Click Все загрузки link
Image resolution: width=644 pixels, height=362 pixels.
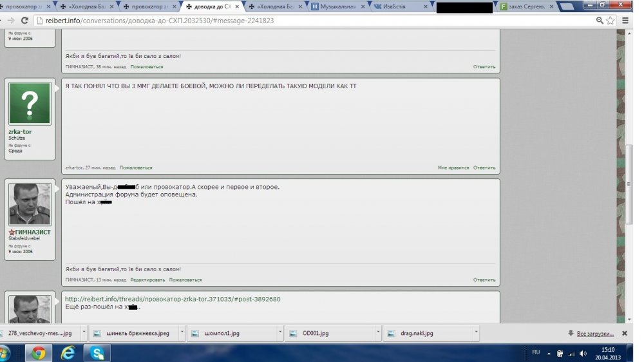tap(595, 333)
